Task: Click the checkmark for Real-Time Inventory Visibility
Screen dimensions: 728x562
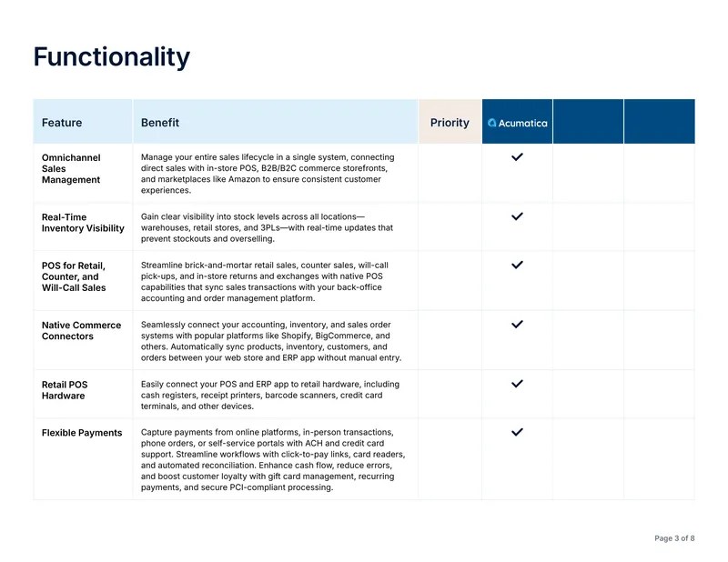Action: pyautogui.click(x=517, y=216)
